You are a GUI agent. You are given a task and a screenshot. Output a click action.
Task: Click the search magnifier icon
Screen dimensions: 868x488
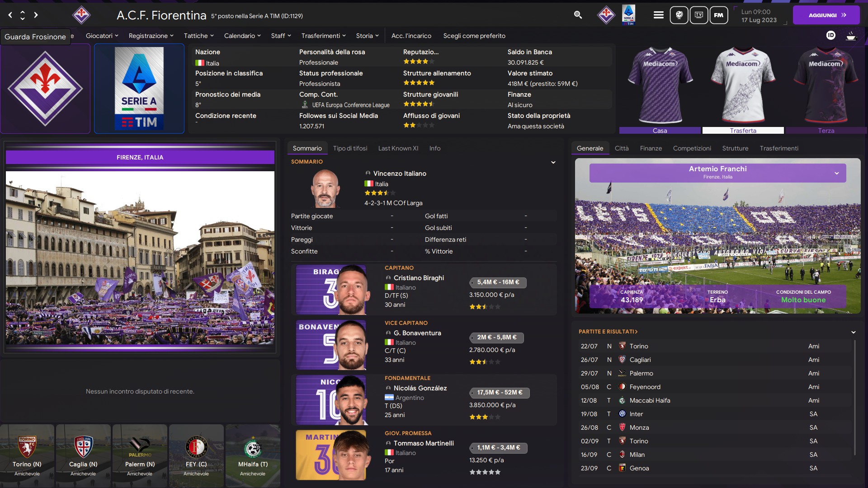pyautogui.click(x=578, y=15)
